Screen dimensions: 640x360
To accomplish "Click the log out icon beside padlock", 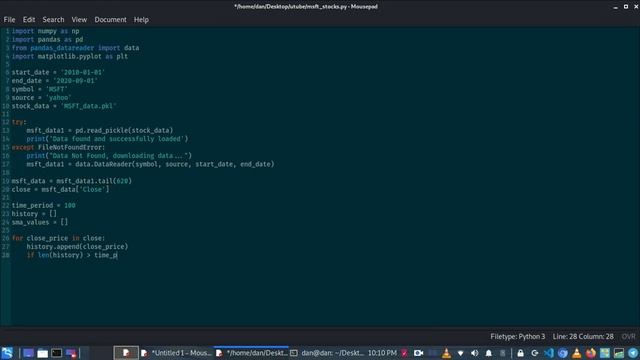I will tap(535, 353).
